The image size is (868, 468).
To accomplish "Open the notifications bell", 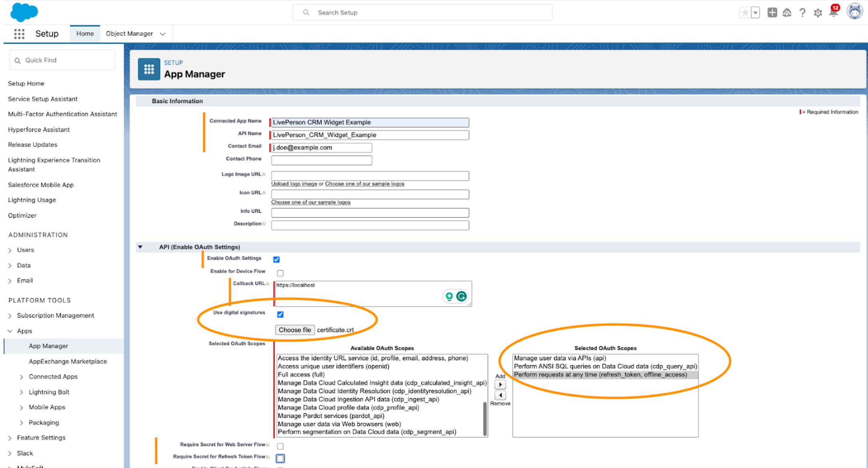I will point(834,12).
